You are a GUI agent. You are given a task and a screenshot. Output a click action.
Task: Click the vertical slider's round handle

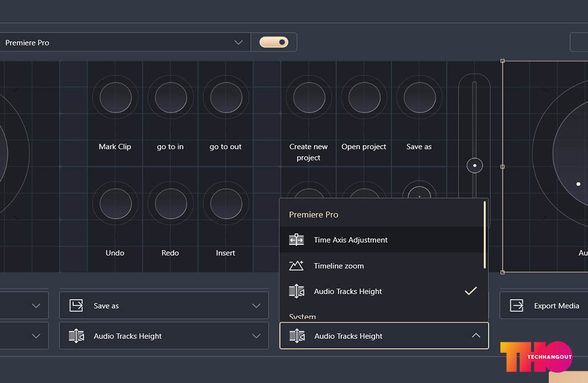[x=475, y=165]
